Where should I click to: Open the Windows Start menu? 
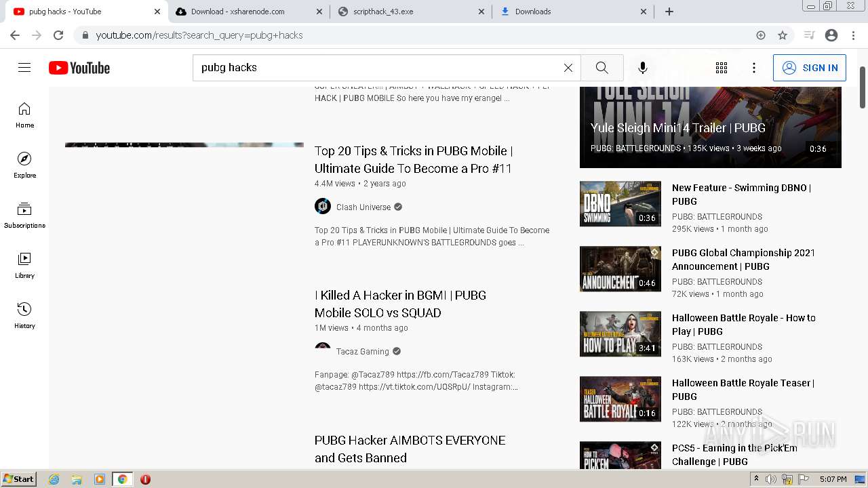tap(18, 479)
